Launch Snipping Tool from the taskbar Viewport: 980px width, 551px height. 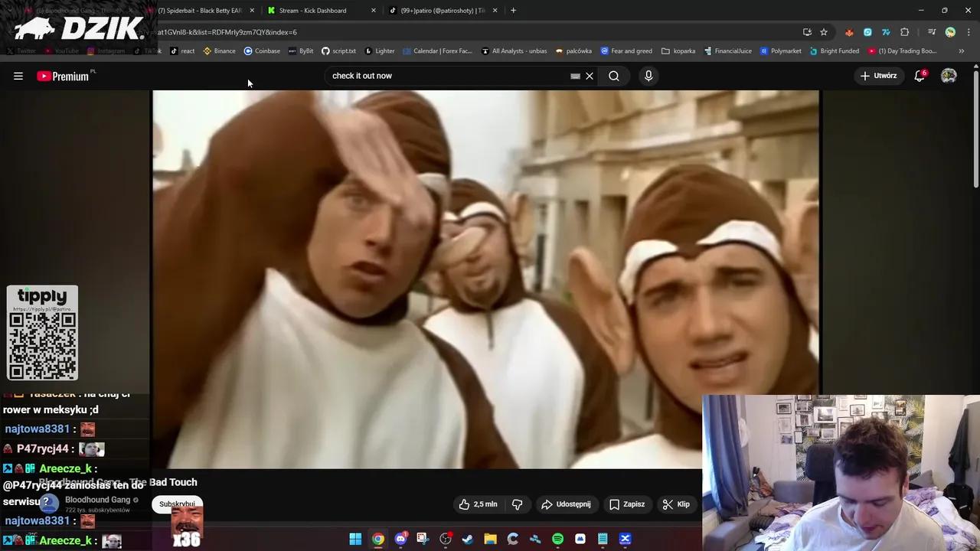pos(423,539)
